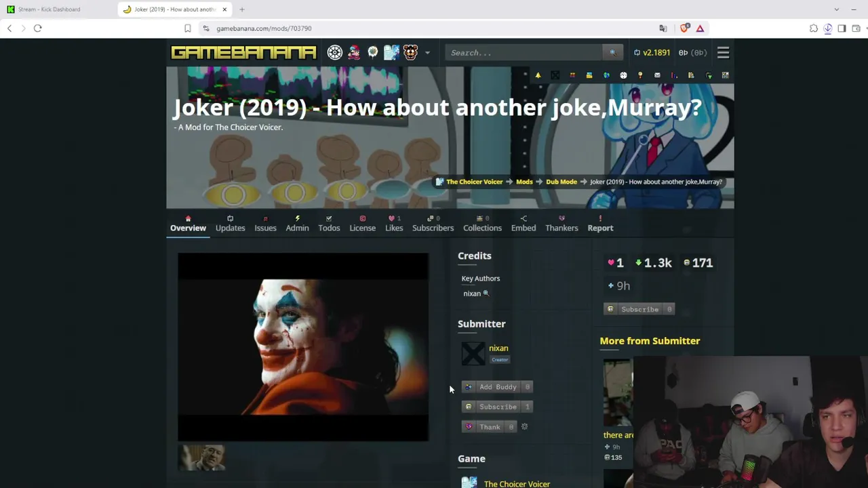Image resolution: width=868 pixels, height=488 pixels.
Task: Open submitter nixan's profile link
Action: point(498,348)
